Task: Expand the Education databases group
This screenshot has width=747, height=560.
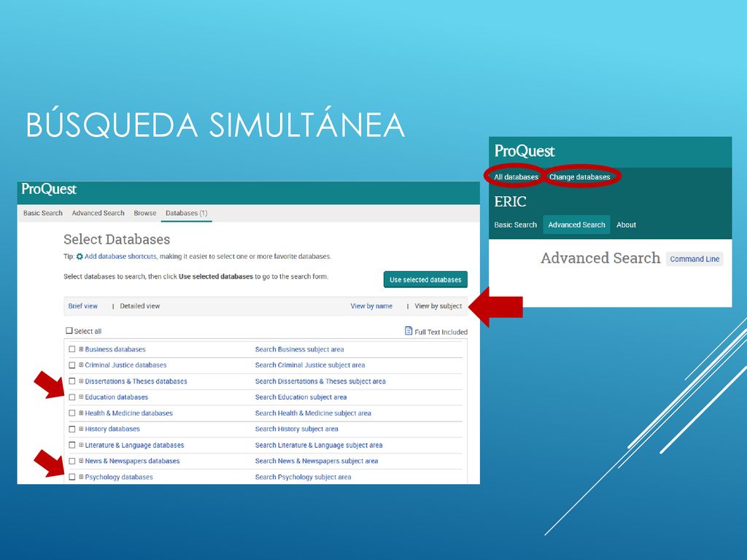Action: pyautogui.click(x=81, y=397)
